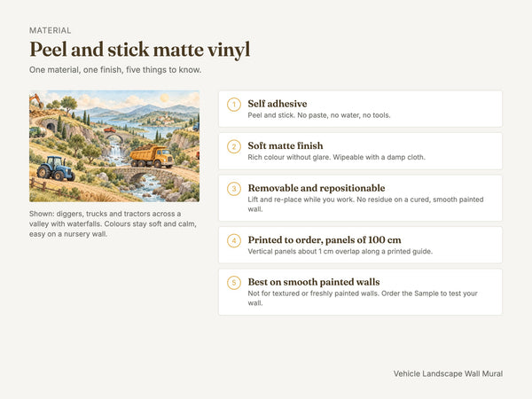Click the blue tractor in the mural
Screen dimensions: 532x399
[x=56, y=168]
